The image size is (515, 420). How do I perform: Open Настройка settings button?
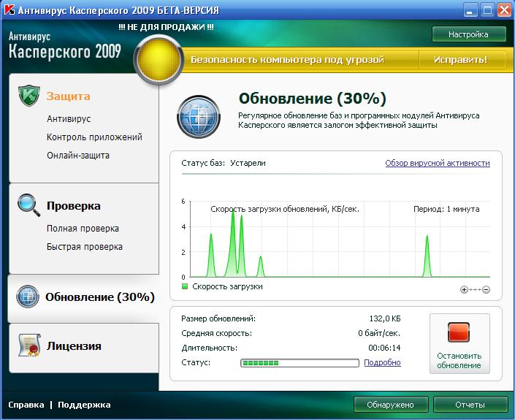pos(469,34)
